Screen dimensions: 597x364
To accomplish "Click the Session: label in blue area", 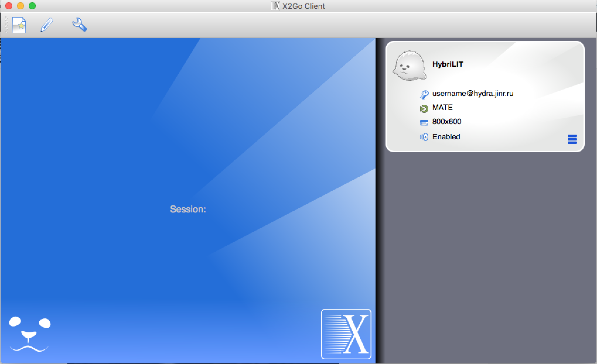I will pos(188,209).
